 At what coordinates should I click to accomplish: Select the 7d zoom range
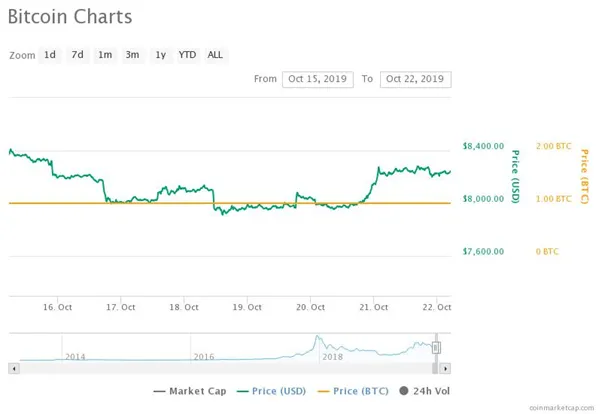[x=78, y=55]
